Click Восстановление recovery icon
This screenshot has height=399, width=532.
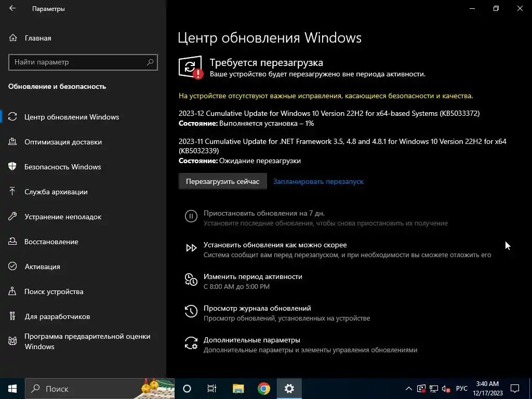(12, 242)
